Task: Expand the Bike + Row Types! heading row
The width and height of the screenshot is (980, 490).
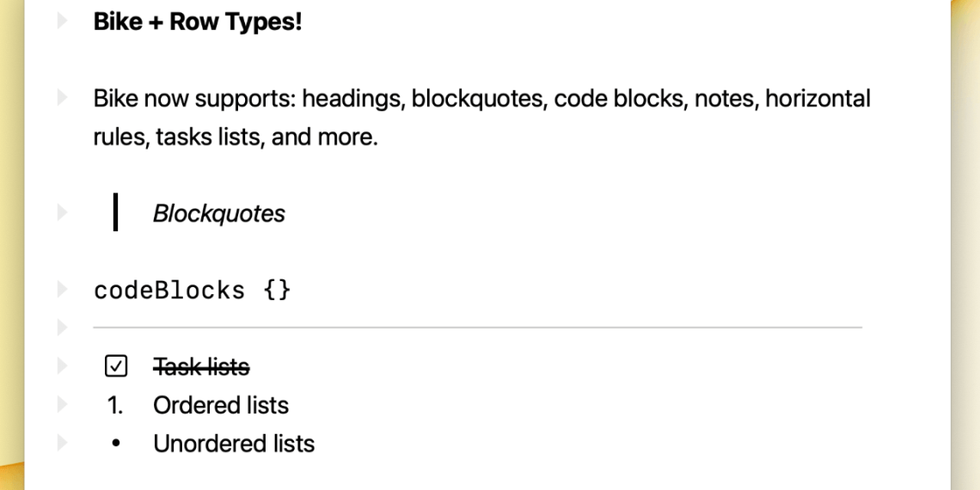Action: pos(62,21)
